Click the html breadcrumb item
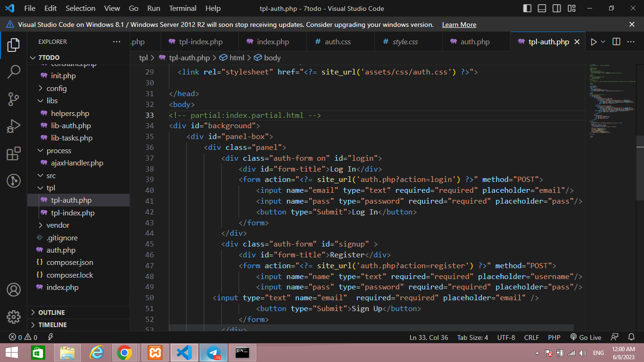The height and width of the screenshot is (362, 644). [x=232, y=58]
